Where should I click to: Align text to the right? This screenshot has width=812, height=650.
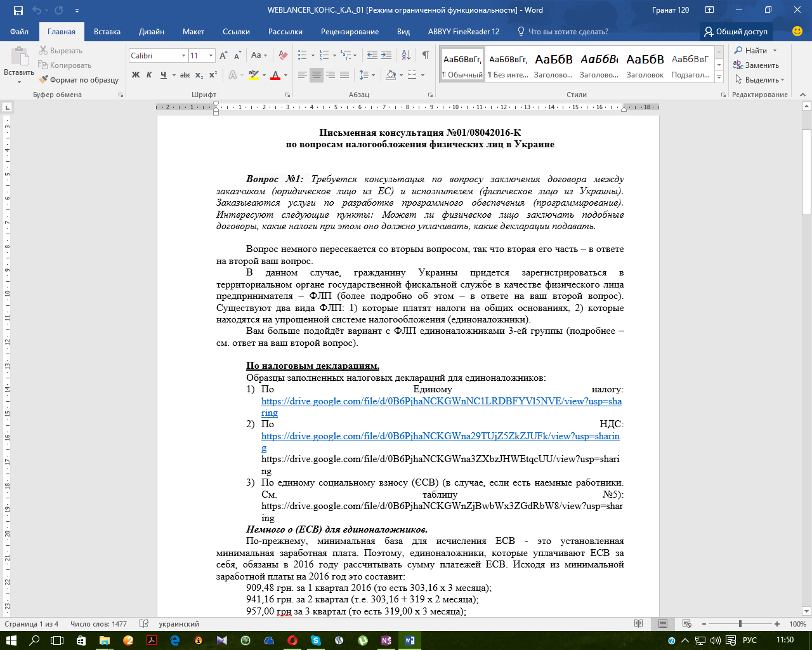pyautogui.click(x=331, y=75)
